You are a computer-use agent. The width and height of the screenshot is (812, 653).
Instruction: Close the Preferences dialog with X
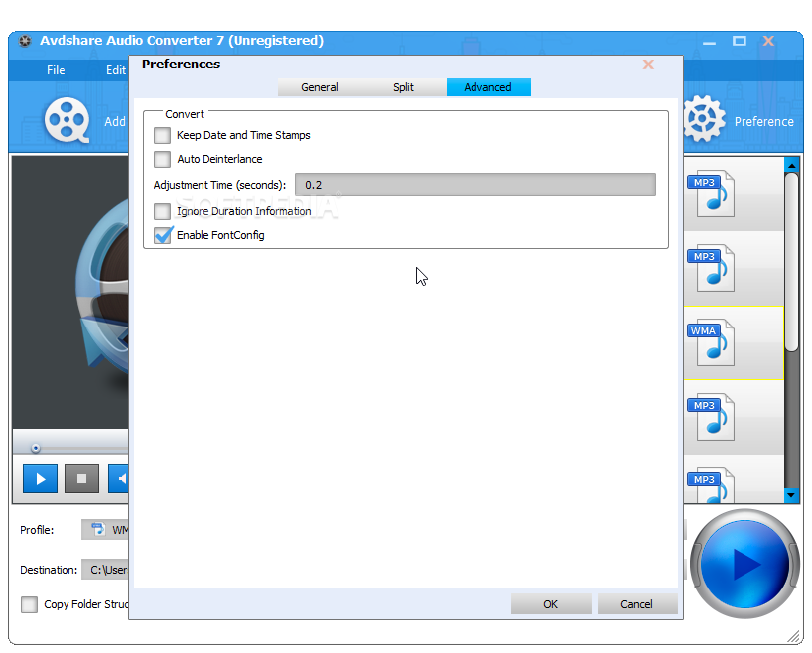pyautogui.click(x=648, y=65)
